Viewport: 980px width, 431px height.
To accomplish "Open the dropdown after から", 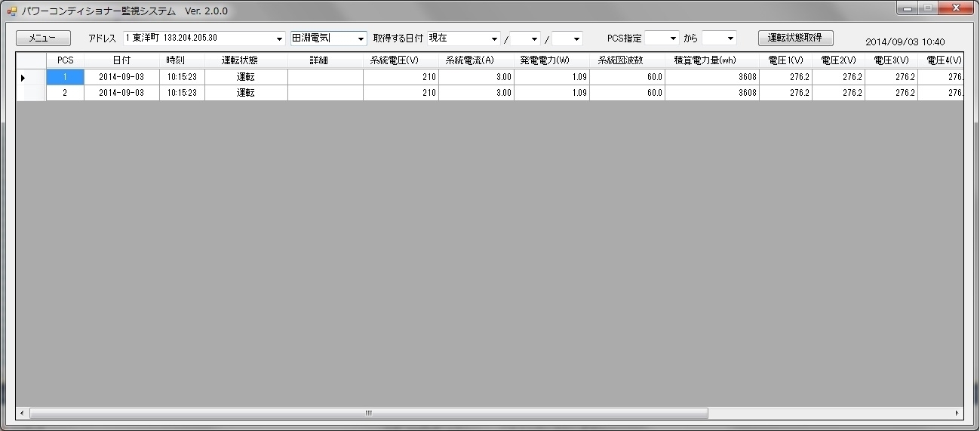I will [730, 38].
